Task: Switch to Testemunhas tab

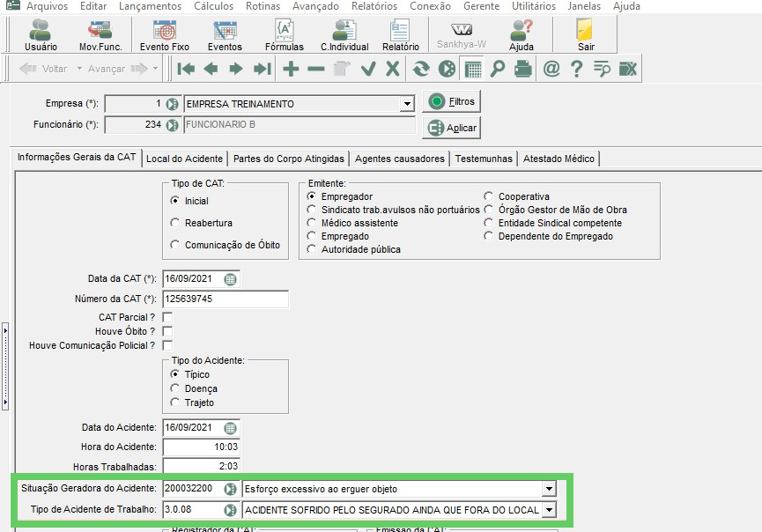Action: 484,159
